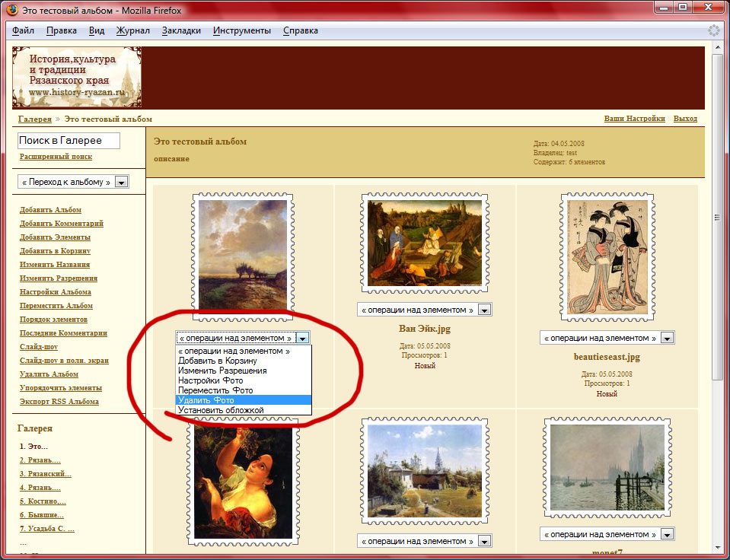730x560 pixels.
Task: Click the scrollbar down arrow
Action: pos(717,549)
